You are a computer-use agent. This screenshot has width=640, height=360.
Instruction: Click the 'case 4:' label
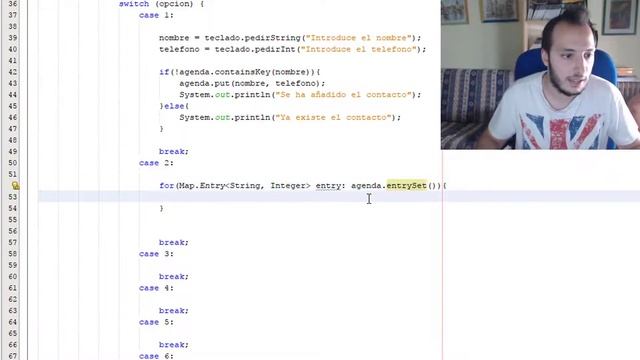(x=156, y=288)
